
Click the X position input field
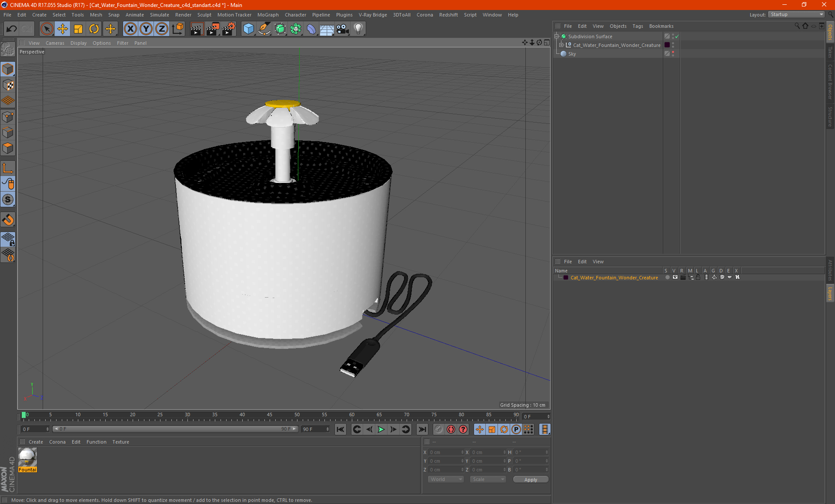[445, 452]
